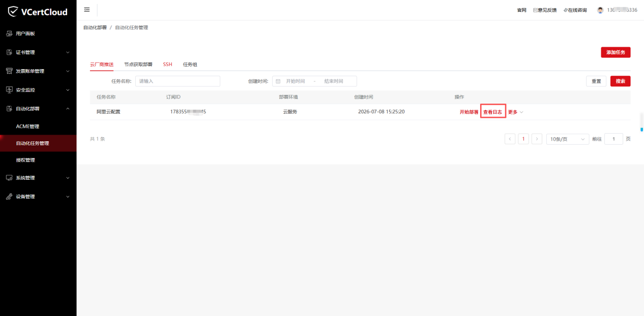Click the 发票账单管理 cart icon
The height and width of the screenshot is (316, 644).
(x=9, y=71)
